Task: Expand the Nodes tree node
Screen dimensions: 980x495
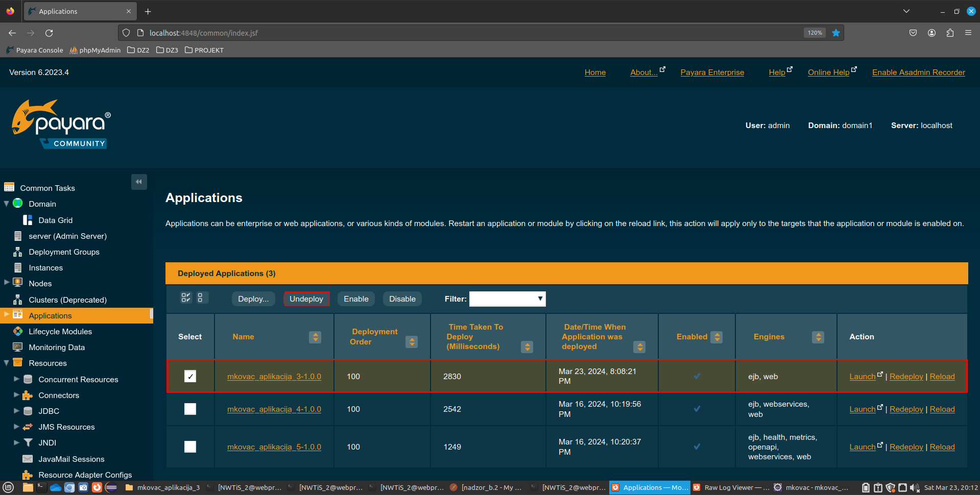Action: coord(6,282)
